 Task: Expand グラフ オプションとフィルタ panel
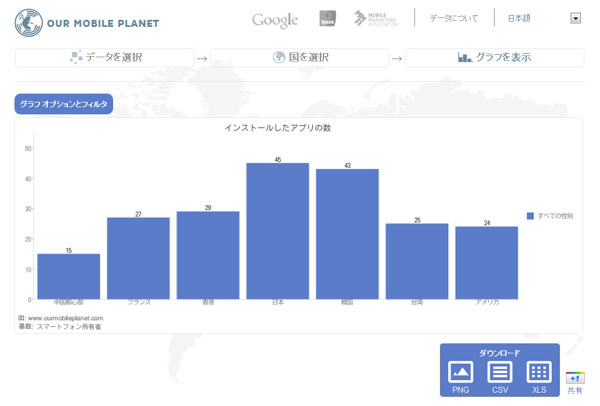click(x=64, y=104)
